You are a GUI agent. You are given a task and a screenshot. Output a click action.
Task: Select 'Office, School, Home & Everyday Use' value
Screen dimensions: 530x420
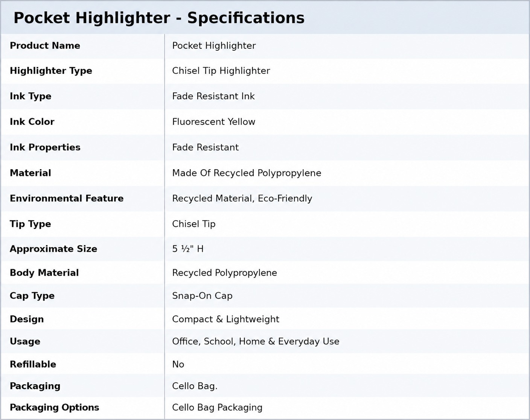[x=256, y=342]
